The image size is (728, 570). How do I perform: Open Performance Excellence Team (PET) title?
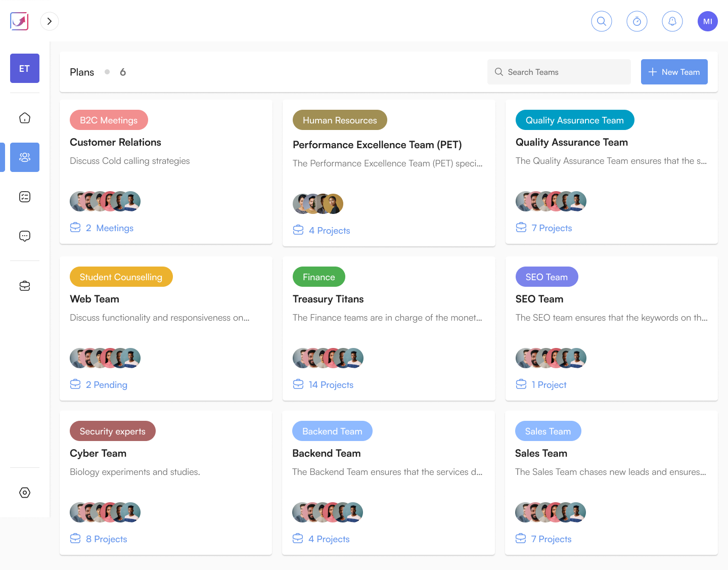click(x=377, y=145)
